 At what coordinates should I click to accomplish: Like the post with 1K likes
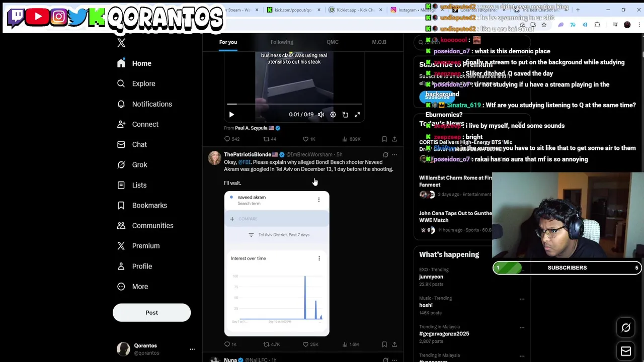tap(308, 139)
